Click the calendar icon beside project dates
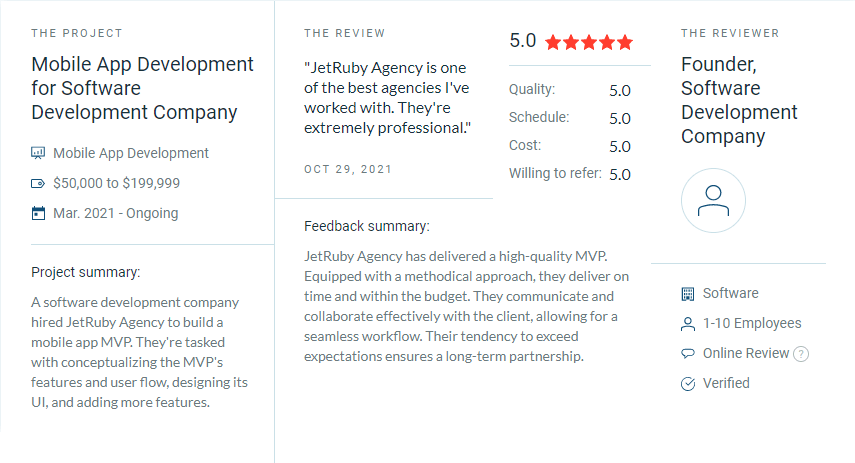855x463 pixels. click(39, 213)
